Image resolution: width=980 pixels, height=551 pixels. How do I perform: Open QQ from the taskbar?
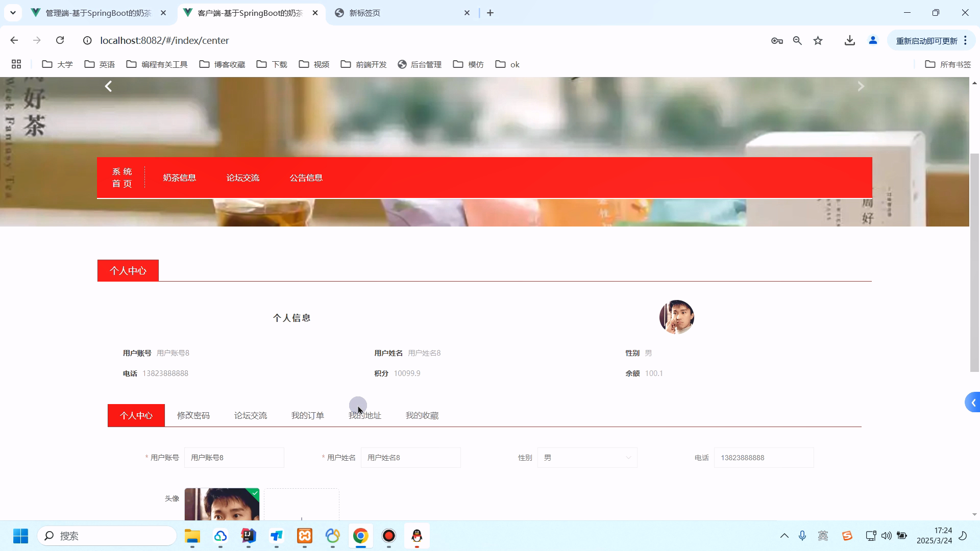[x=416, y=536]
